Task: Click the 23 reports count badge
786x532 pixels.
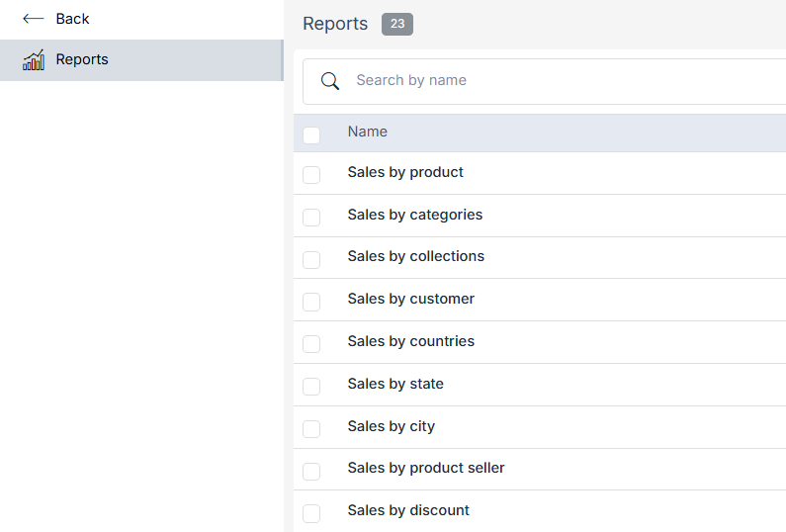Action: (x=397, y=24)
